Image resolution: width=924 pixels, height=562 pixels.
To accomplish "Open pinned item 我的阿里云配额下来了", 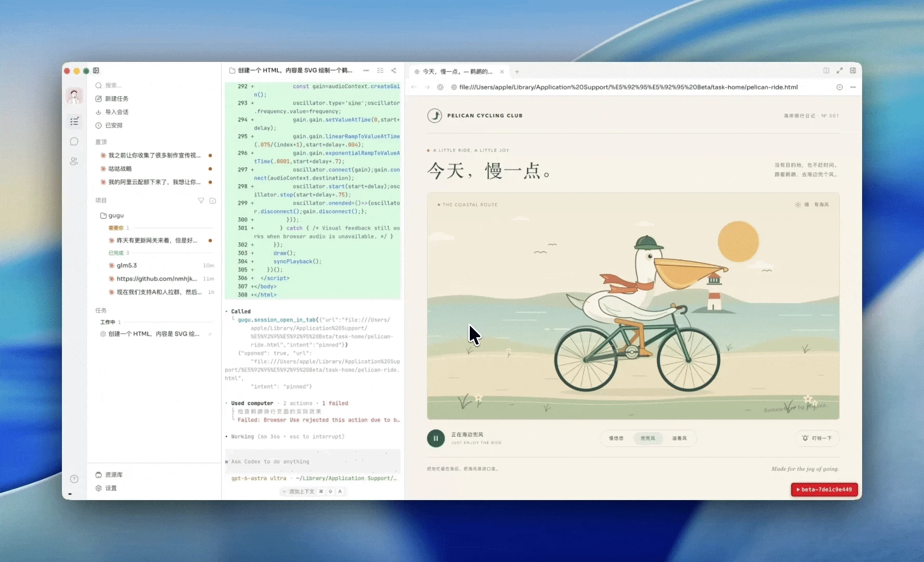I will click(156, 182).
